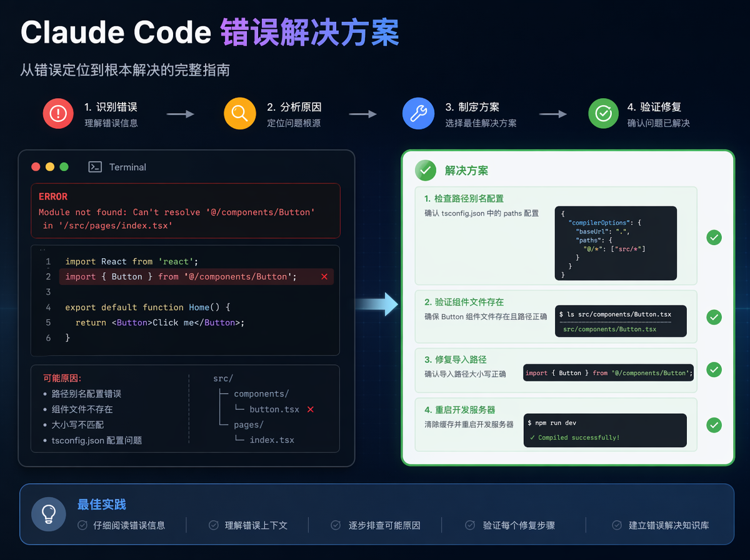
Task: Toggle check circle beside 仔细阅读错误信息
Action: coord(82,525)
